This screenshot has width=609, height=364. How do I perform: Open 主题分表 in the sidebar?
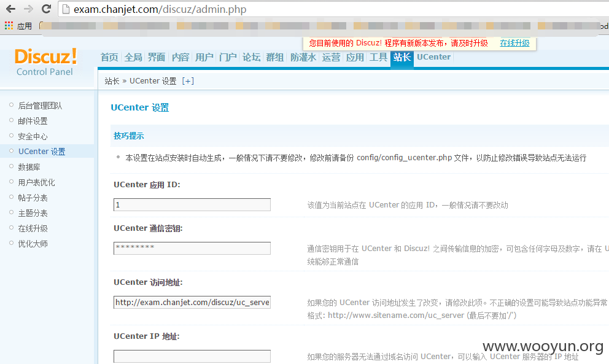click(x=33, y=213)
